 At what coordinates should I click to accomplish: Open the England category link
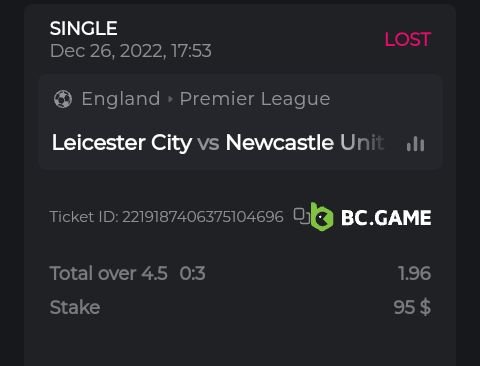(x=121, y=99)
